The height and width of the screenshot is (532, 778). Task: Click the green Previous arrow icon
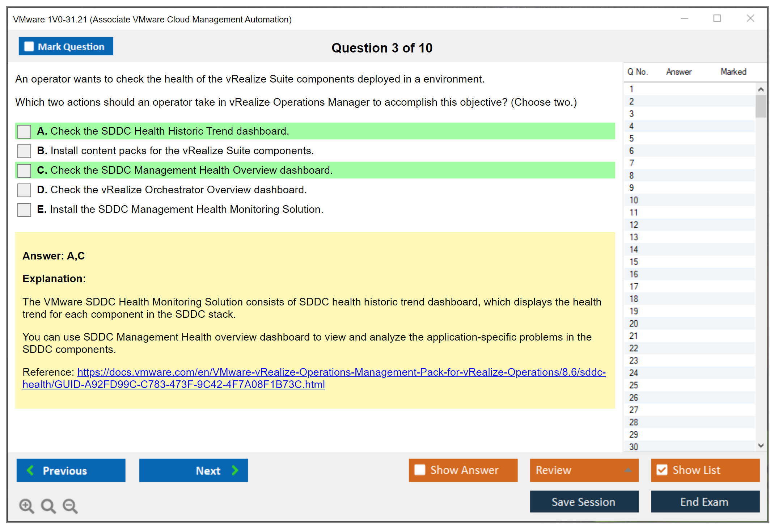click(x=30, y=470)
